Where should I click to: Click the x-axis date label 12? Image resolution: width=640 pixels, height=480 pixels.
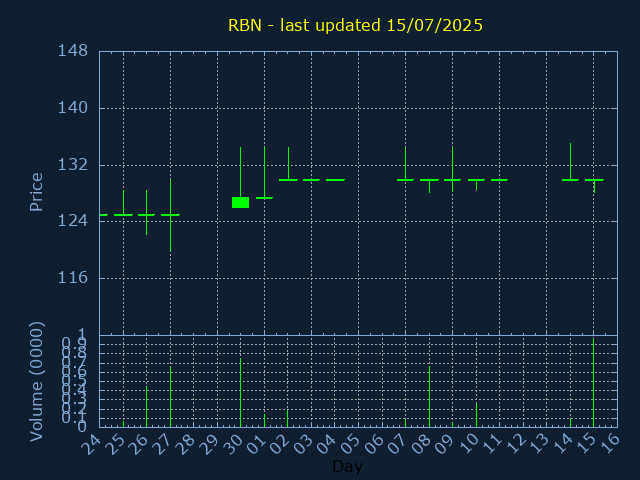(515, 444)
